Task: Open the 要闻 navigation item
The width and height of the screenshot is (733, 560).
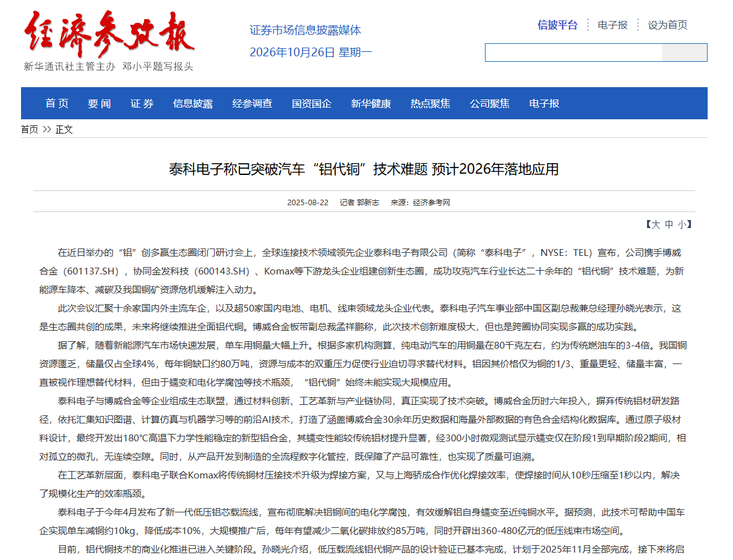Action: (x=100, y=103)
